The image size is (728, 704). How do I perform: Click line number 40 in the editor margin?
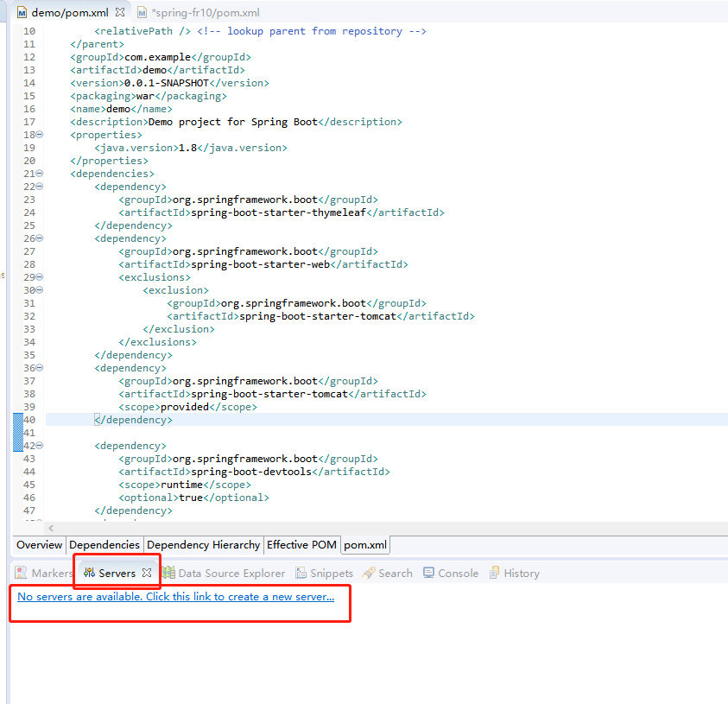[28, 419]
